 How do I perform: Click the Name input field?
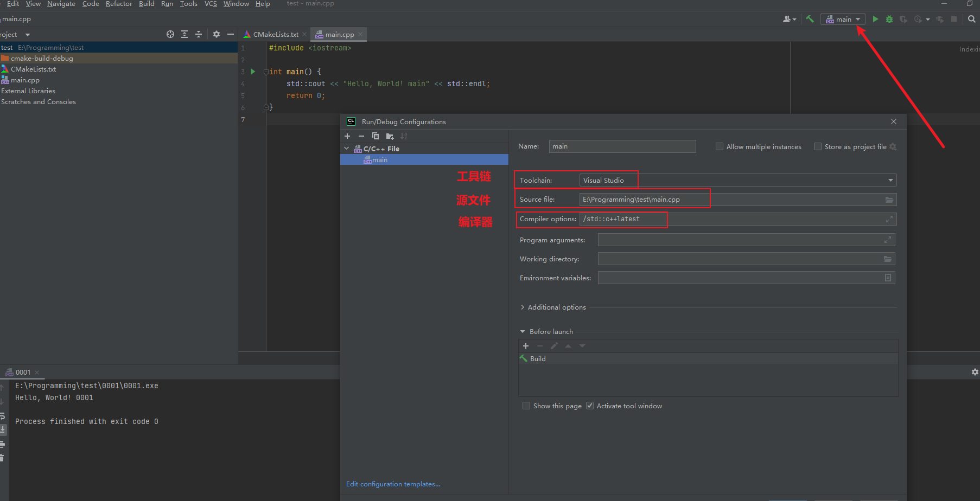click(622, 146)
